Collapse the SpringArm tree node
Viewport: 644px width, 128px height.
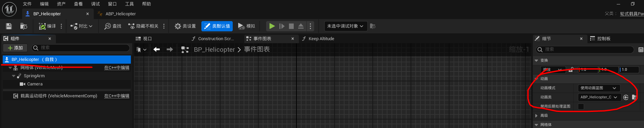[x=14, y=76]
